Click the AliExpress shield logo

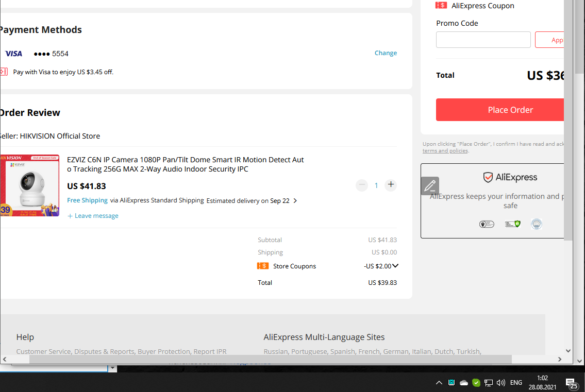488,177
